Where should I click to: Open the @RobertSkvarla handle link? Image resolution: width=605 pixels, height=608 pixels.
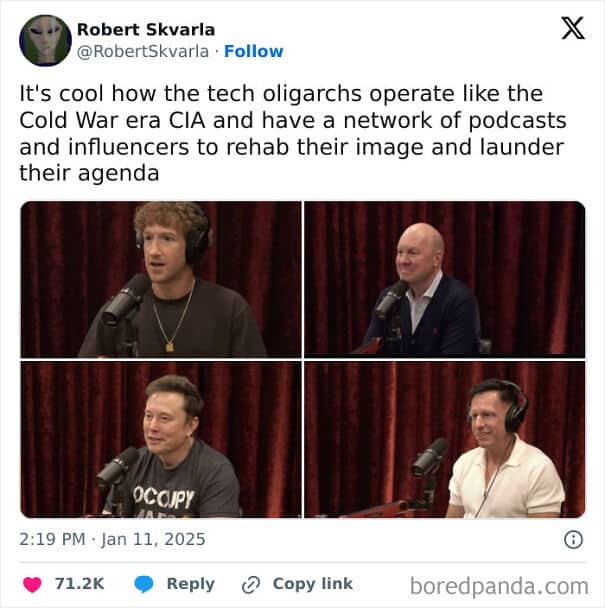143,51
